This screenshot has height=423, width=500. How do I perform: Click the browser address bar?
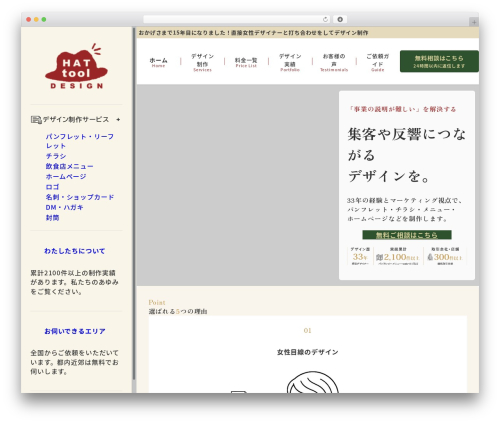[x=236, y=20]
